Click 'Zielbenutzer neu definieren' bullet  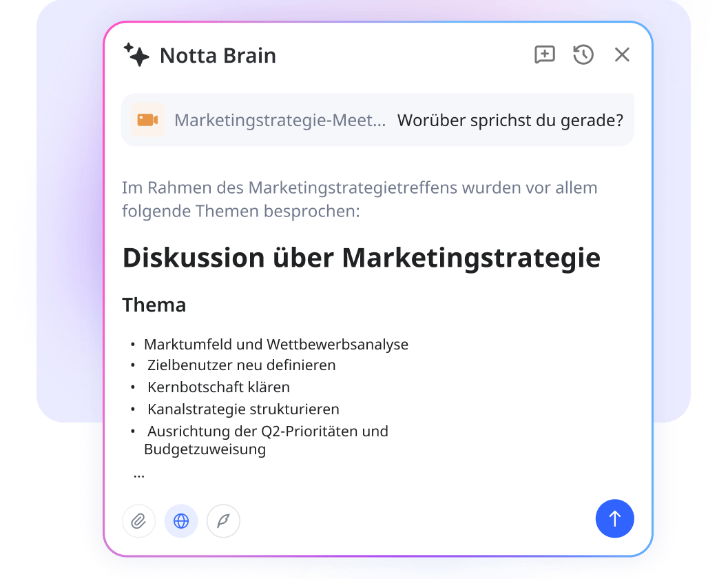(242, 365)
